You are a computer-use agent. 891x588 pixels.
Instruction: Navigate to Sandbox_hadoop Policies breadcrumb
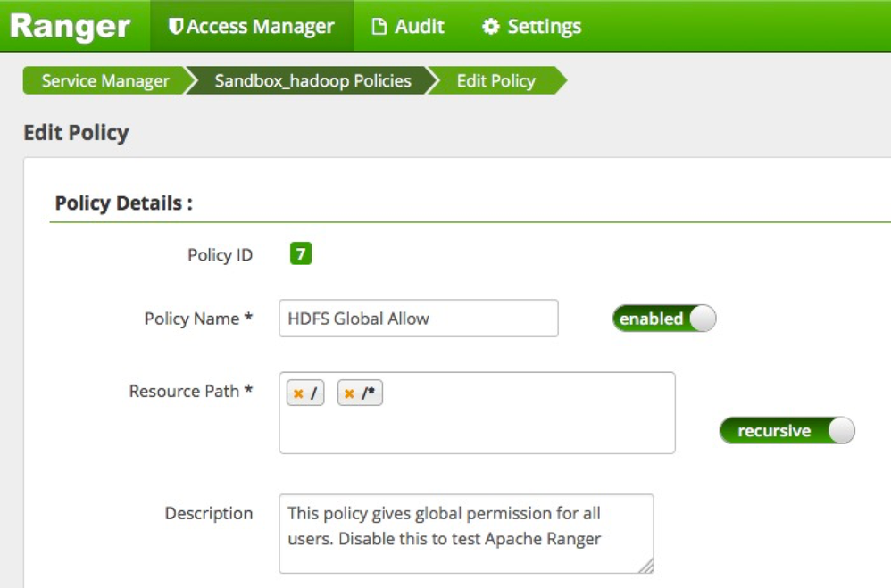coord(312,81)
